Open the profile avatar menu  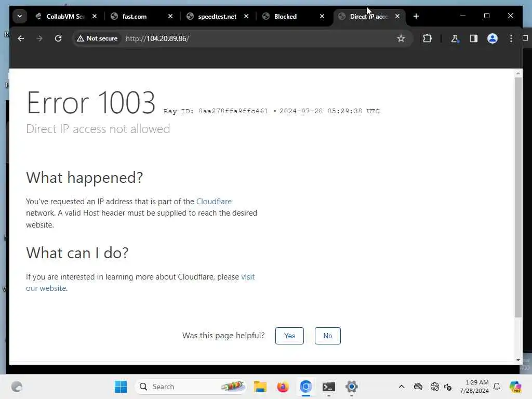(493, 38)
